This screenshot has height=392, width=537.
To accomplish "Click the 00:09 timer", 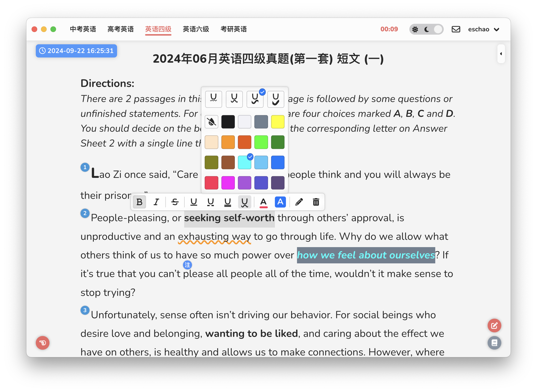I will [x=389, y=29].
